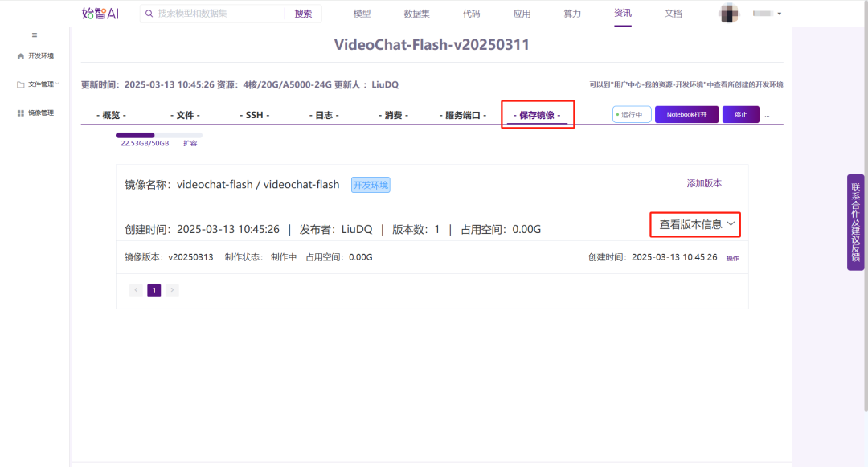Open the 代码 nav item
This screenshot has width=868, height=467.
[x=472, y=14]
